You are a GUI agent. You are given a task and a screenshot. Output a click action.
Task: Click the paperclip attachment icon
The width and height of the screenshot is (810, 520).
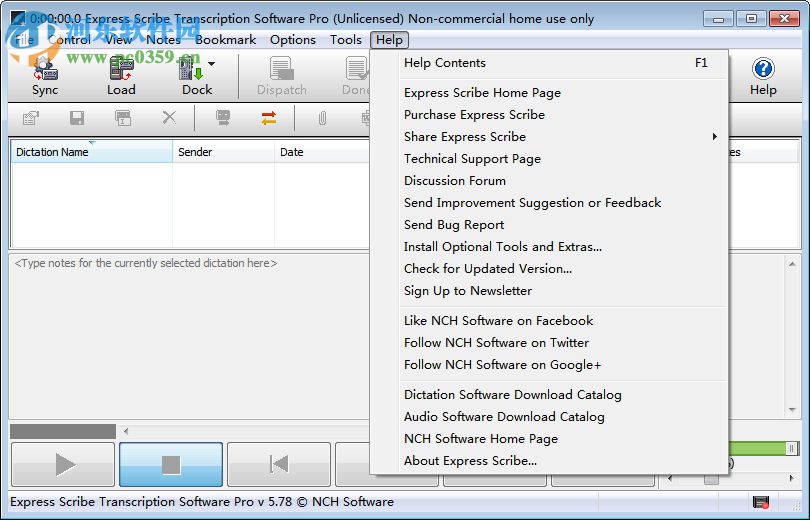[322, 118]
